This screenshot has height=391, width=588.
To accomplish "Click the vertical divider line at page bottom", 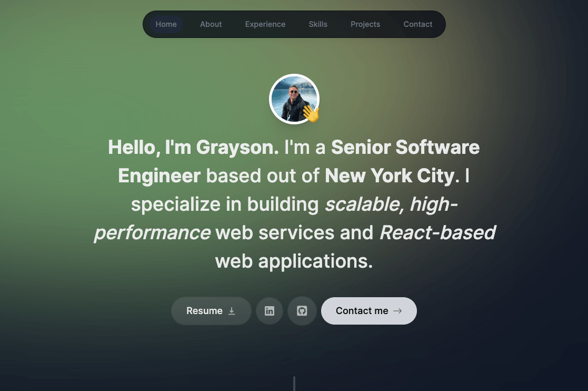I will pyautogui.click(x=294, y=384).
